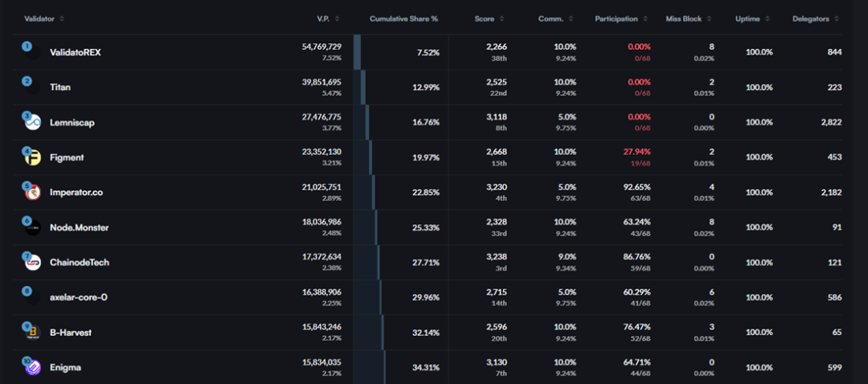Screen dimensions: 868x384
Task: Open the axelar-core-0 validator link
Action: [79, 298]
